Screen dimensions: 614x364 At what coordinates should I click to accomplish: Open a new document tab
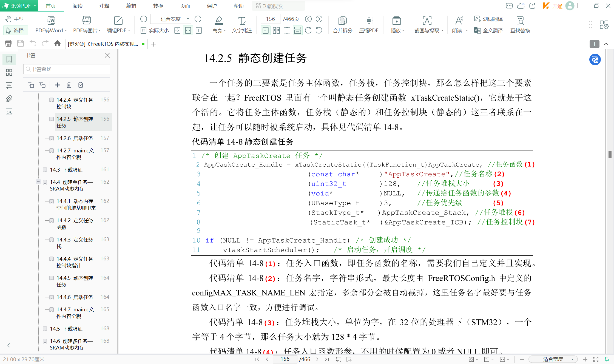pos(153,44)
